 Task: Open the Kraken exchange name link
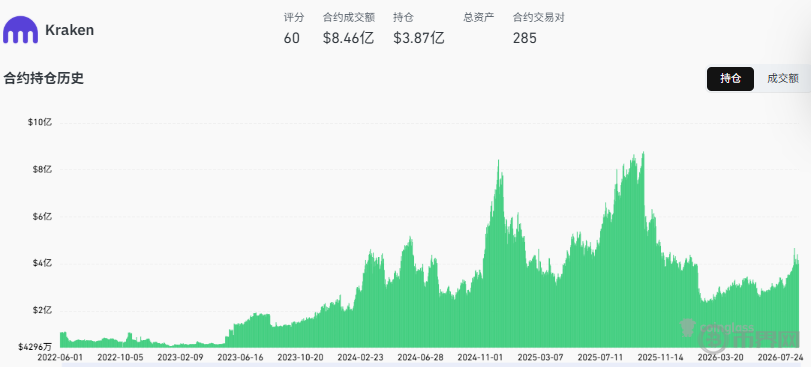point(69,30)
